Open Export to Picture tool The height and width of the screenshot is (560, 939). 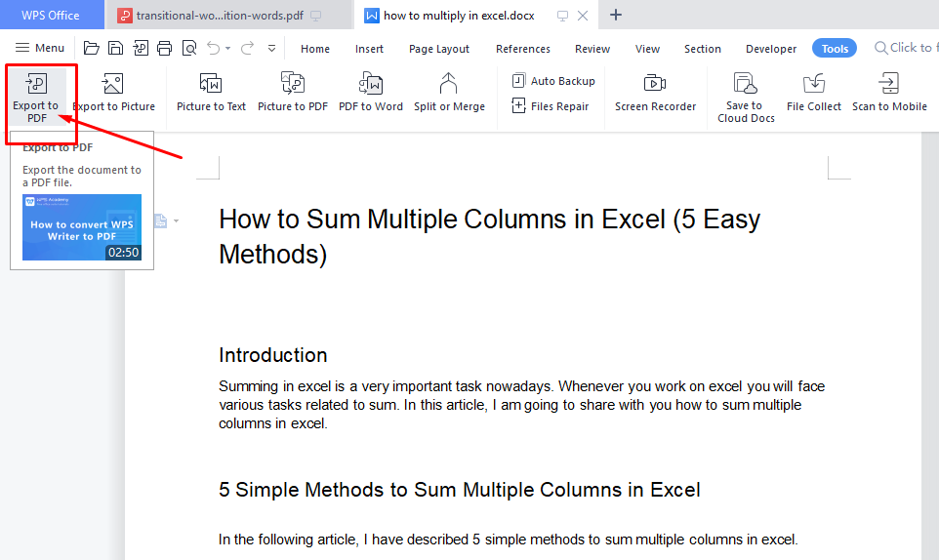[114, 93]
